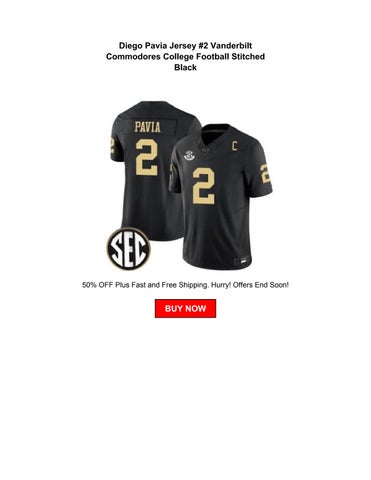Click 'Commodores College Football Stitched' title line
The height and width of the screenshot is (480, 371).
[185, 56]
